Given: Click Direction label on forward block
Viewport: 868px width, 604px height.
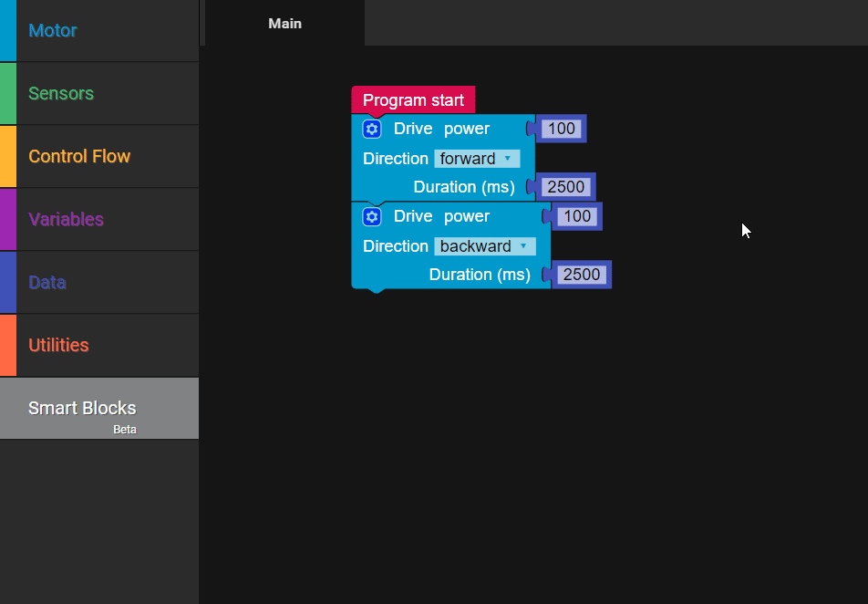Looking at the screenshot, I should pos(396,159).
